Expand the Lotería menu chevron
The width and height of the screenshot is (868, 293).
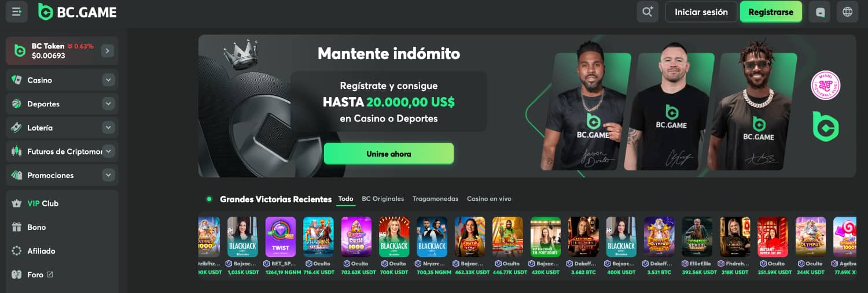[x=108, y=128]
